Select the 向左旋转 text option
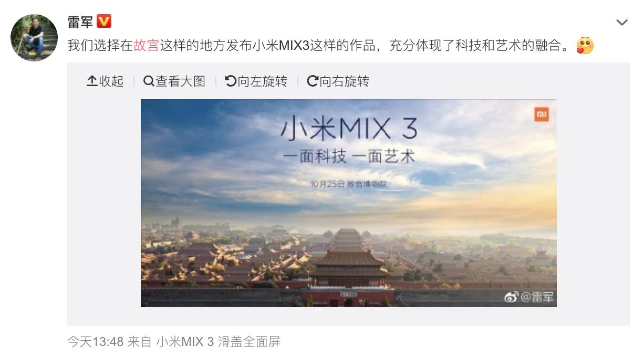This screenshot has height=357, width=644. (x=262, y=81)
